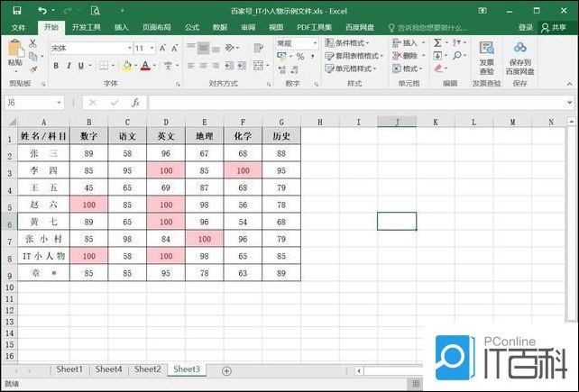Click the Clear eraser icon

tap(438, 68)
